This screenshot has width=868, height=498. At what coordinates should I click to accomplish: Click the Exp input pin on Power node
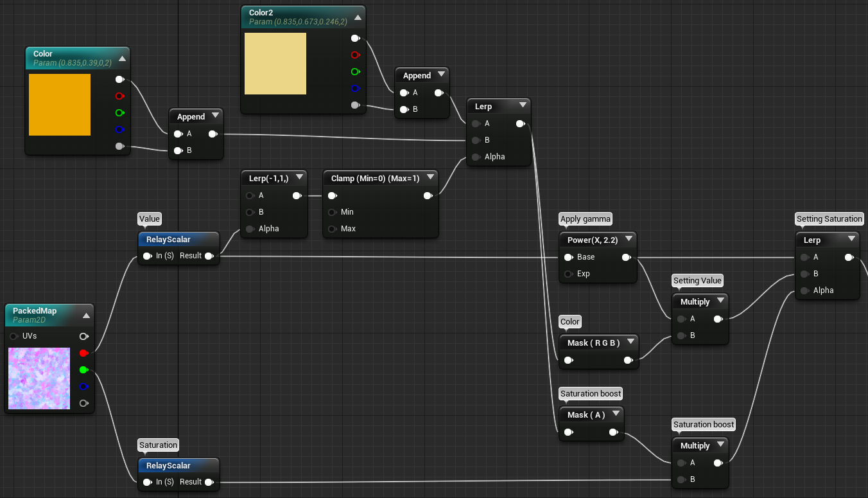[x=568, y=274]
